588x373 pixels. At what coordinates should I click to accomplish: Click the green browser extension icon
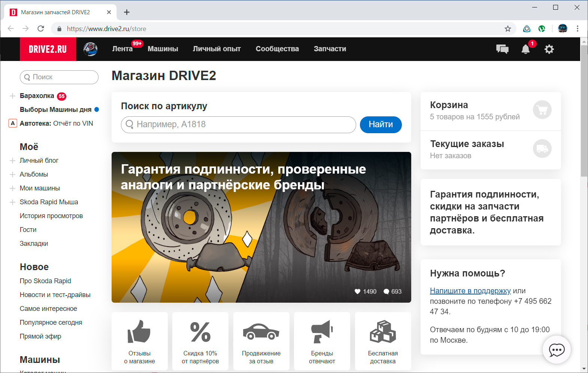click(x=542, y=29)
